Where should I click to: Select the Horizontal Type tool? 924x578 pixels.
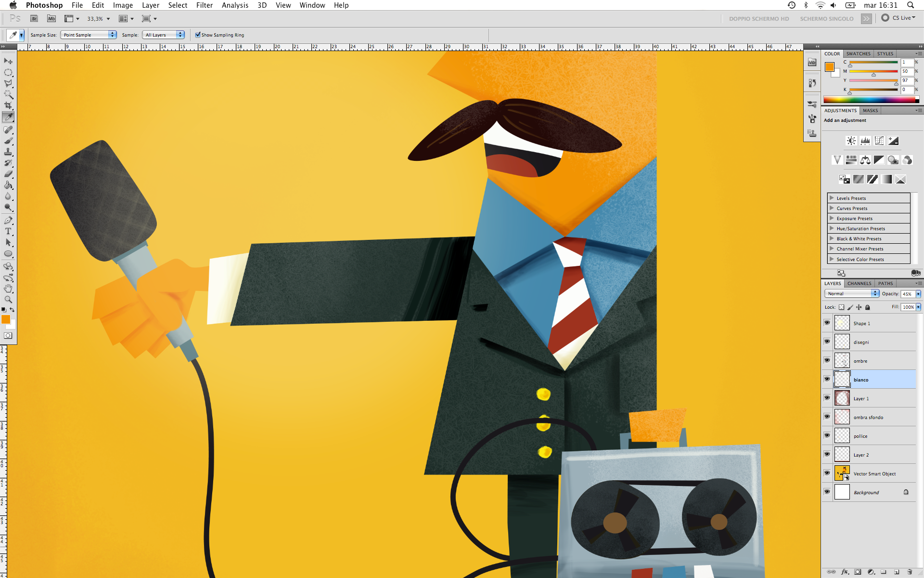tap(8, 231)
